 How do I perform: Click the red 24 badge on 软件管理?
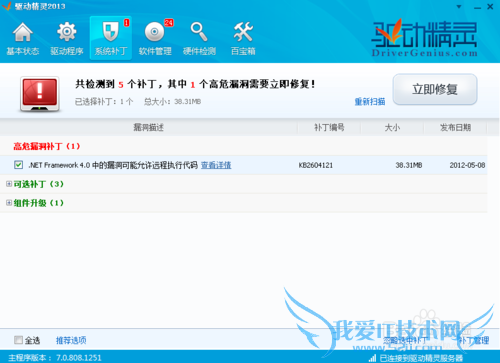(x=169, y=23)
